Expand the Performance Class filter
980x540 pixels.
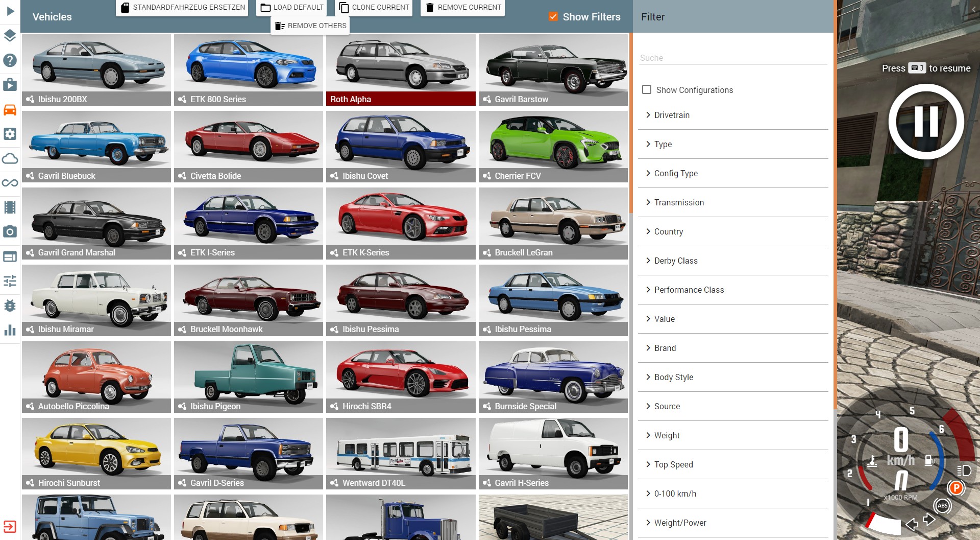[x=733, y=290]
